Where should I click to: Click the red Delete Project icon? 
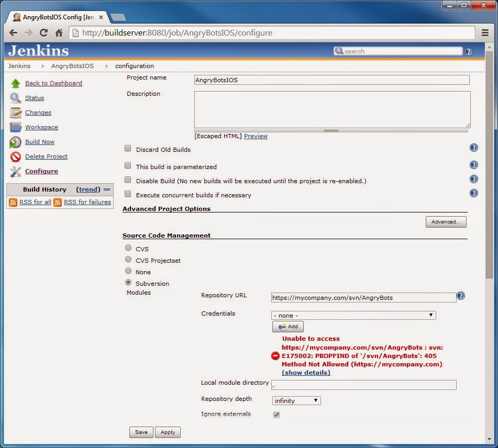coord(15,156)
